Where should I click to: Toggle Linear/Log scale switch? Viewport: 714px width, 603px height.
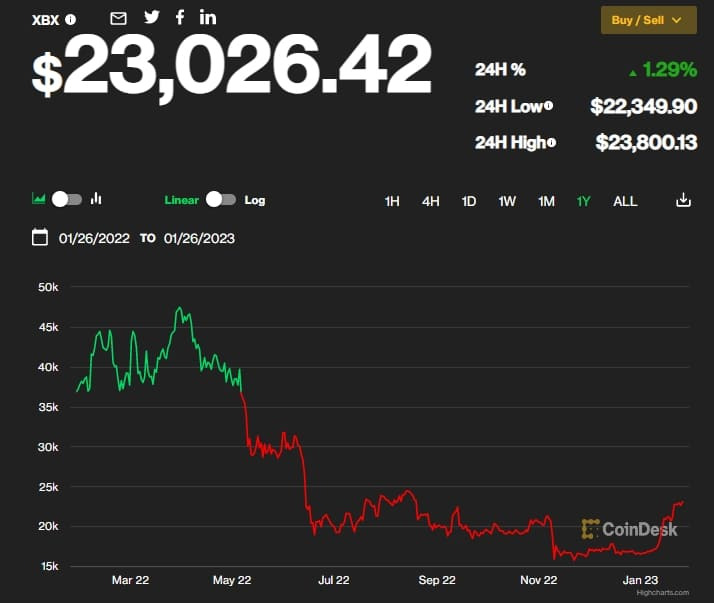coord(221,199)
